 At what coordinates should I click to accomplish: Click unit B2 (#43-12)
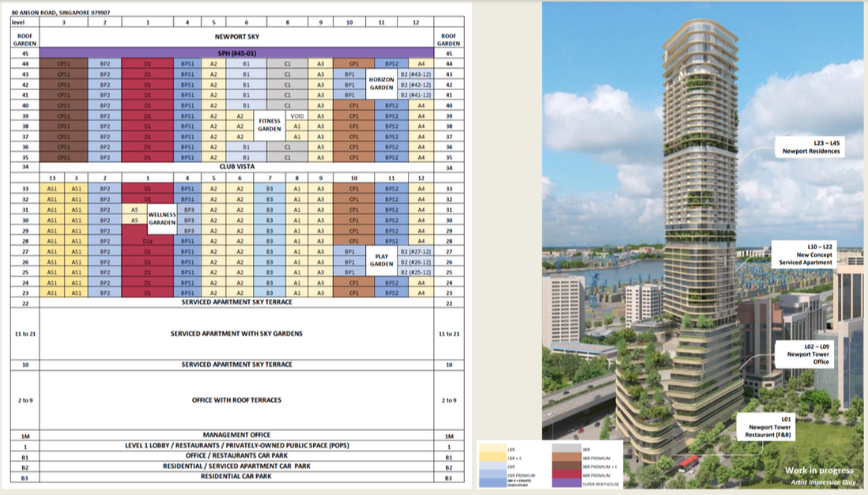click(415, 74)
